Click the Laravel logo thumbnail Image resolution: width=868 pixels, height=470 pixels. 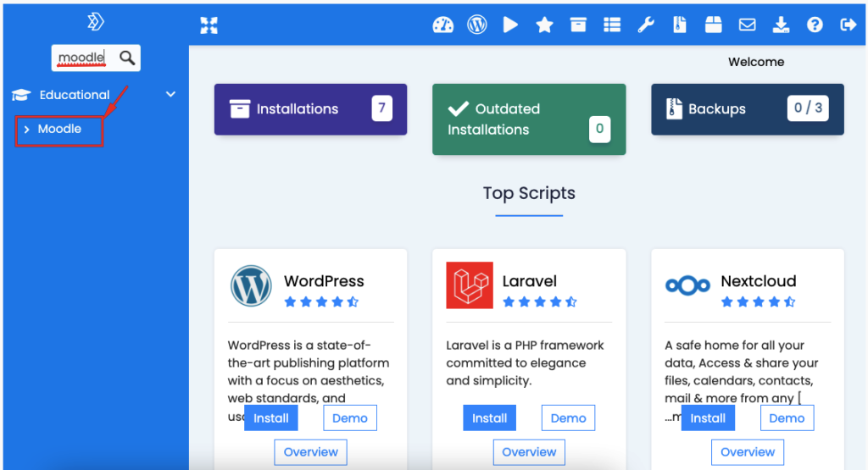point(470,285)
